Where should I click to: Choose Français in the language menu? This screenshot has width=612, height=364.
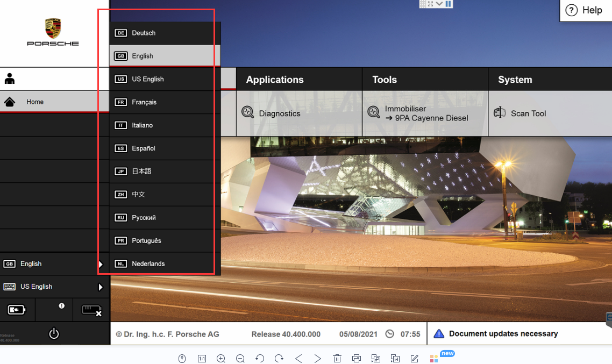tap(144, 102)
